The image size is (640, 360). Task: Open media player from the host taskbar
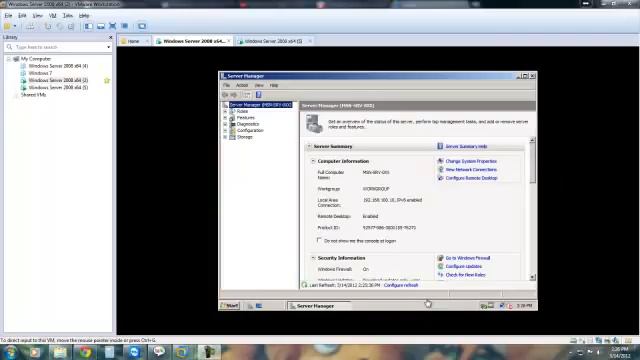35,352
